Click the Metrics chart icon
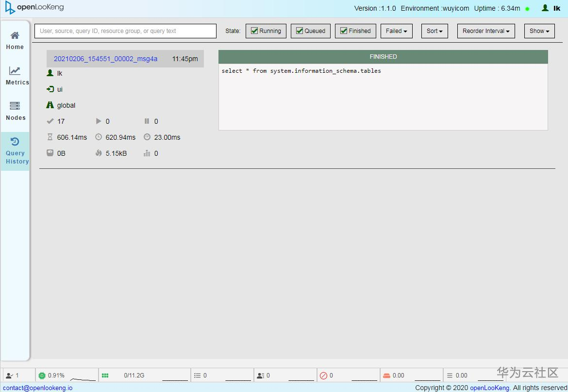This screenshot has width=568, height=392. [x=15, y=70]
